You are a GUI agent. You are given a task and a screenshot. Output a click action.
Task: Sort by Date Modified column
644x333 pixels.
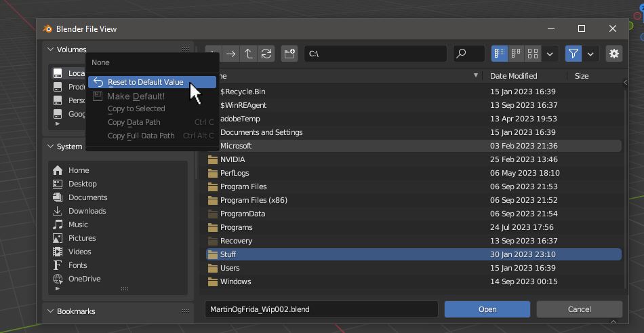[513, 76]
